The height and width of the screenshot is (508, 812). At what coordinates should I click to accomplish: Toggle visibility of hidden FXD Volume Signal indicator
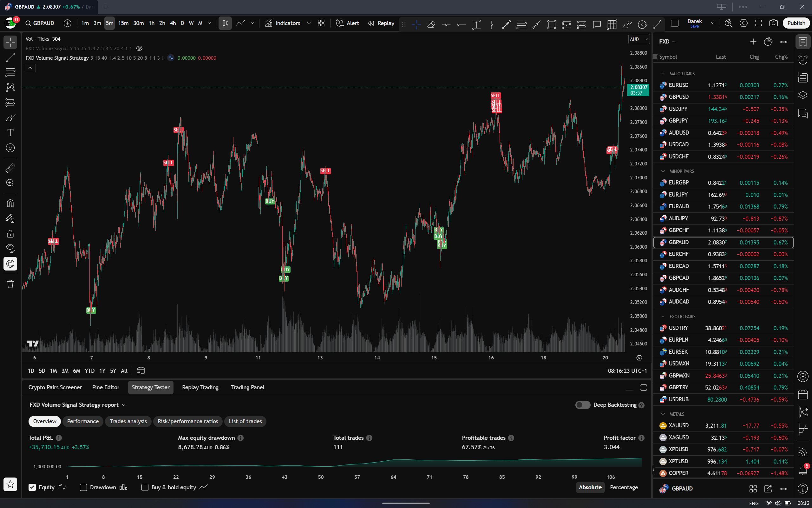[x=139, y=48]
